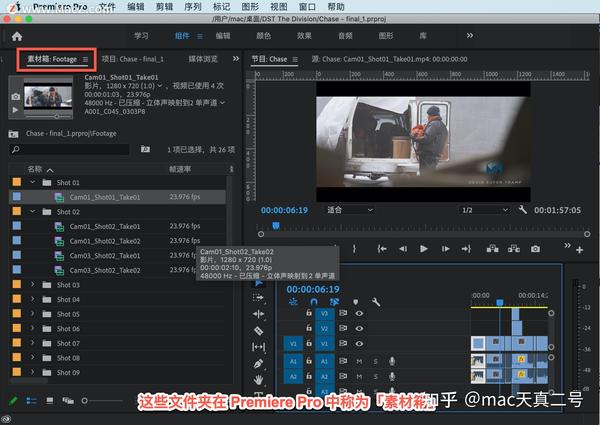Image resolution: width=600 pixels, height=425 pixels.
Task: Open 素材箱: Footage panel menu
Action: [85, 59]
